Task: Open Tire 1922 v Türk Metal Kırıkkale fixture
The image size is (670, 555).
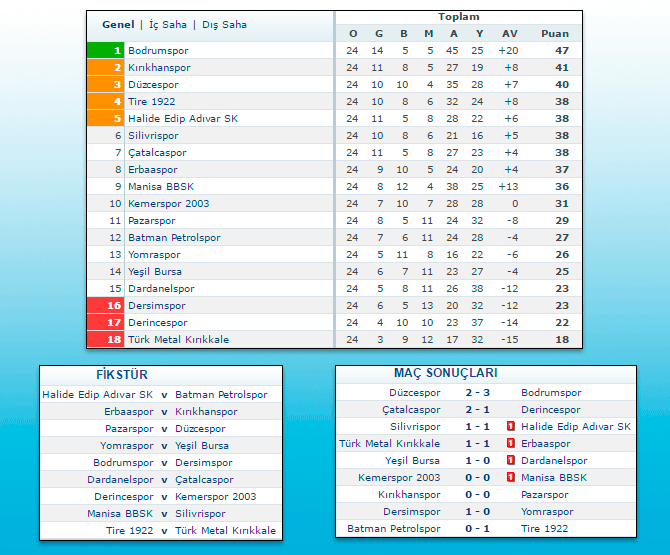Action: (x=164, y=530)
